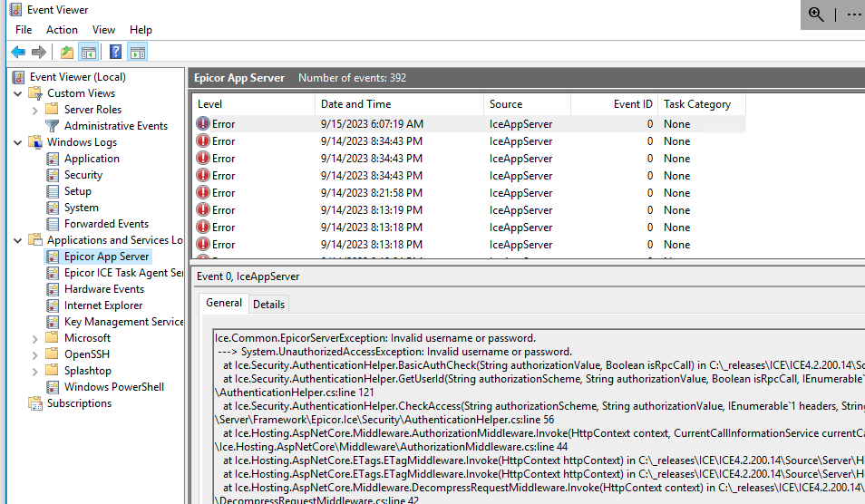
Task: Open the File menu
Action: (24, 30)
